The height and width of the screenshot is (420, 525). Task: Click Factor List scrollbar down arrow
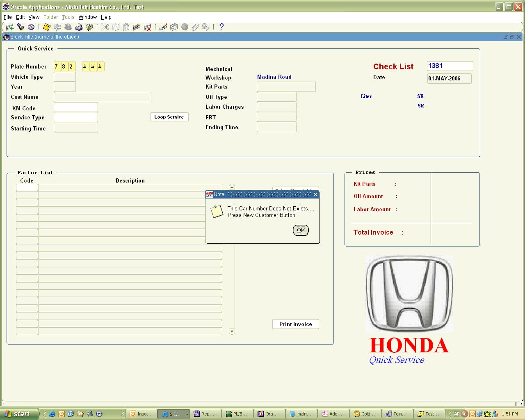[x=232, y=331]
